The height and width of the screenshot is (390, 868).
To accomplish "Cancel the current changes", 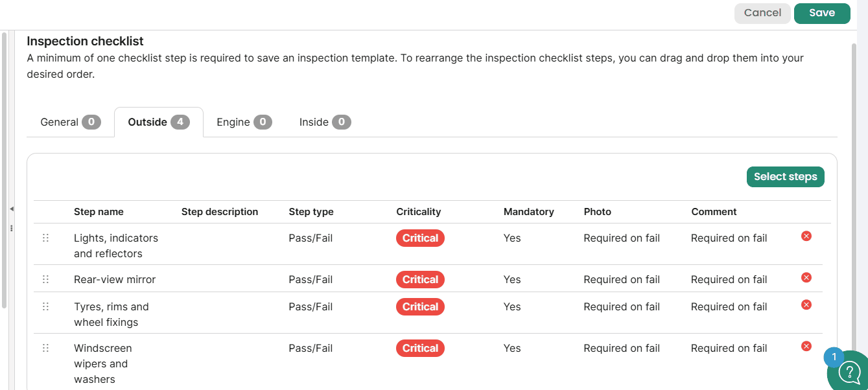I will click(x=762, y=13).
